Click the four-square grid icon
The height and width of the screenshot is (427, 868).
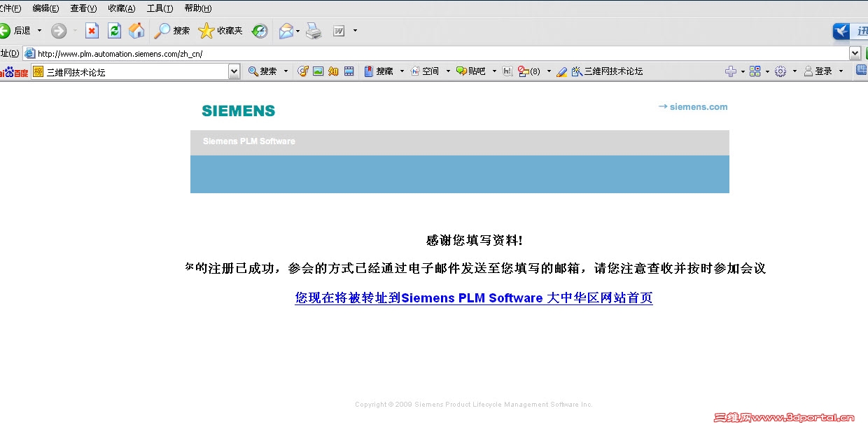pyautogui.click(x=755, y=71)
